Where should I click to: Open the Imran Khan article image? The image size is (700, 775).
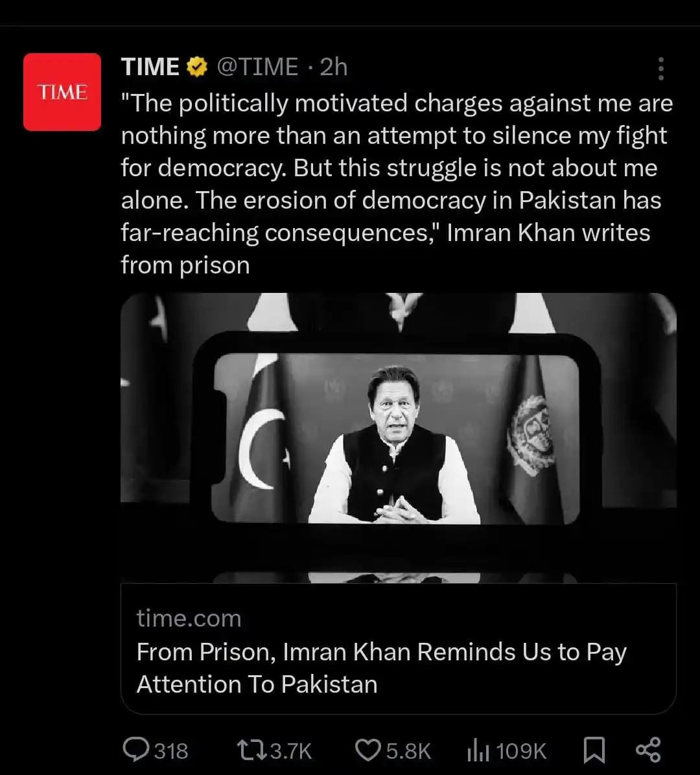(399, 438)
